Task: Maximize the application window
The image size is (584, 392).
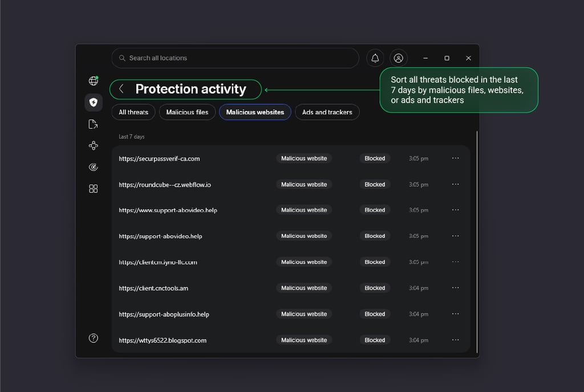Action: point(447,58)
